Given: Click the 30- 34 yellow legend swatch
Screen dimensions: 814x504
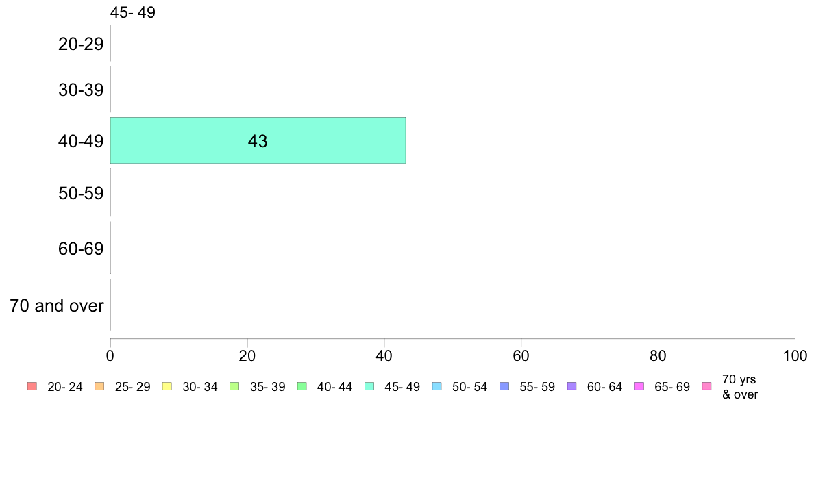Looking at the screenshot, I should pyautogui.click(x=167, y=386).
